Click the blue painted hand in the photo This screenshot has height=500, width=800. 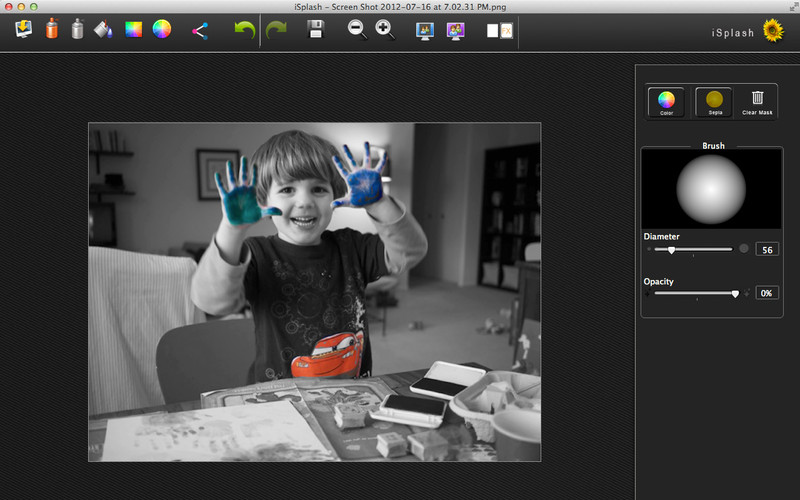pyautogui.click(x=361, y=177)
